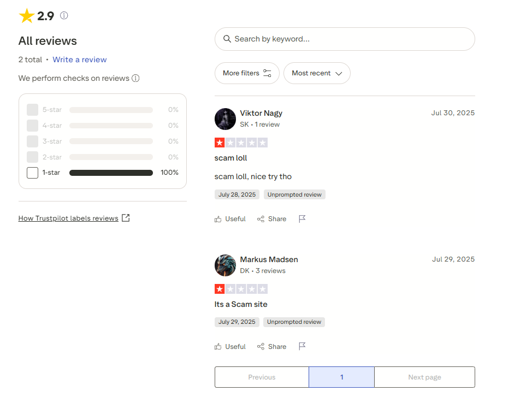Screen dimensions: 532x397
Task: Click the search magnifier icon
Action: click(x=227, y=39)
